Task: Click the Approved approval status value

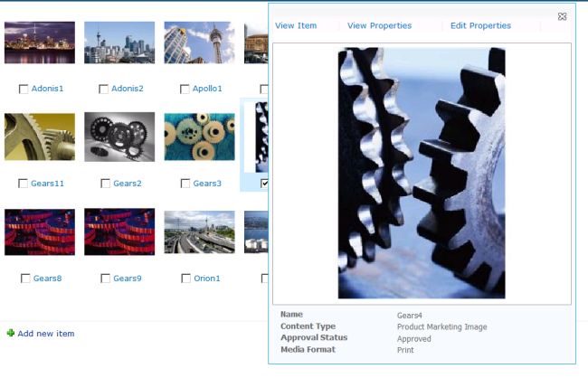Action: tap(414, 338)
